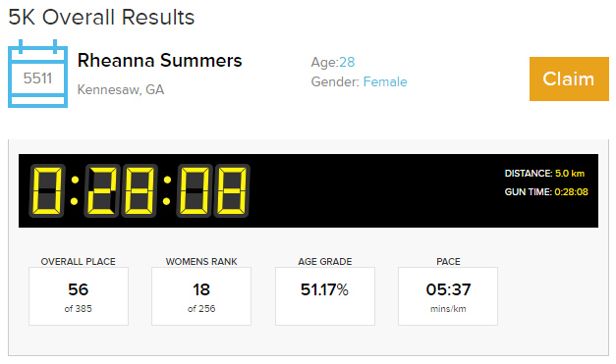Click the Age Grade 51.17% box
616x364 pixels.
point(325,296)
